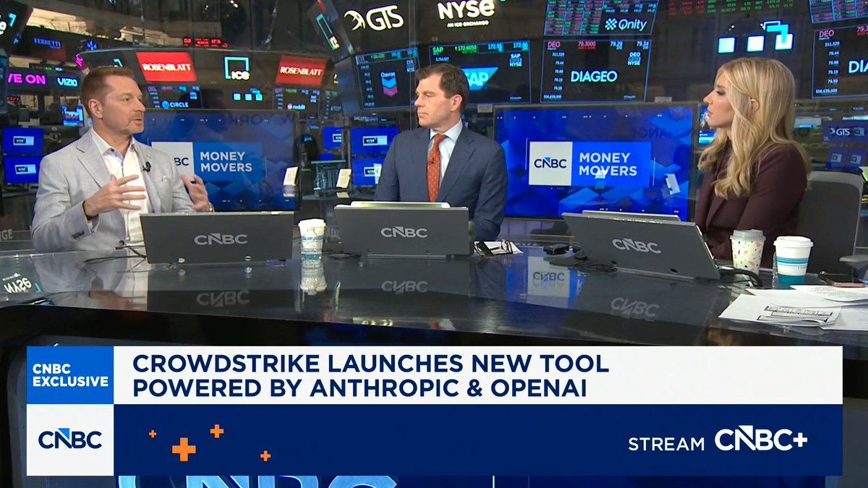Click text "POWERED BY ANTHROPIC & OPENAI"
868x488 pixels.
[x=359, y=388]
